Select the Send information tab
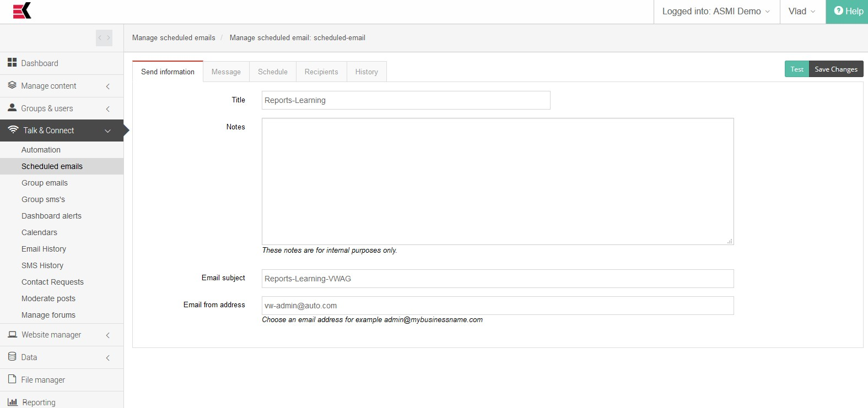 (168, 72)
